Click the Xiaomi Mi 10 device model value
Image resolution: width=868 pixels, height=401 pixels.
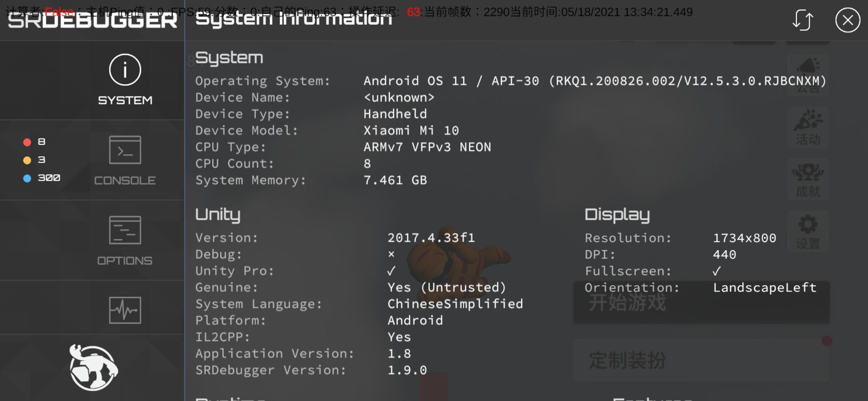[411, 131]
